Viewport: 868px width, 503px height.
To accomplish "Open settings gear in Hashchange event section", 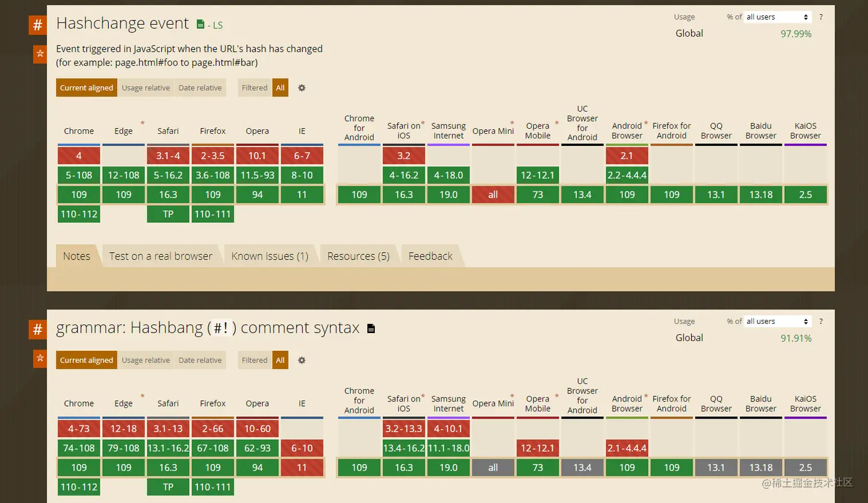I will pos(301,88).
